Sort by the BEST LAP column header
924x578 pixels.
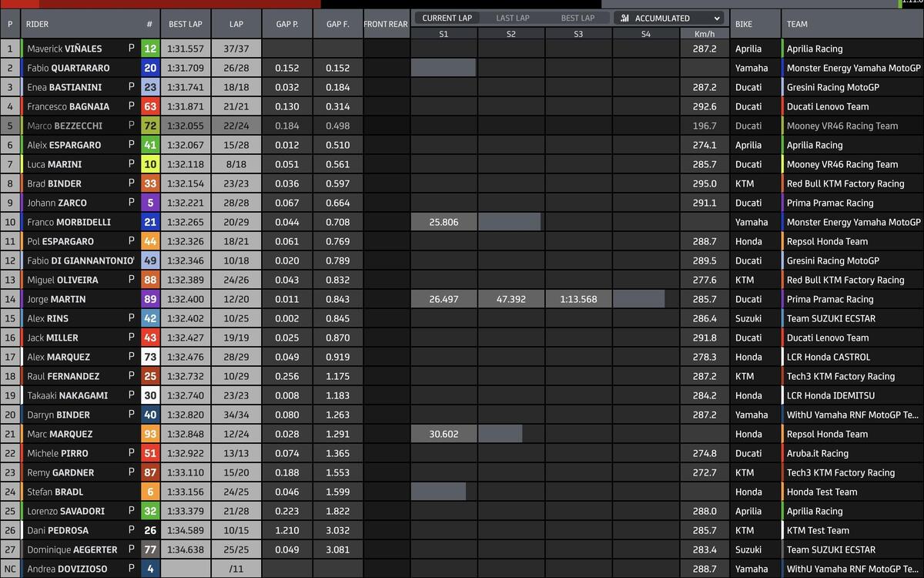[183, 24]
